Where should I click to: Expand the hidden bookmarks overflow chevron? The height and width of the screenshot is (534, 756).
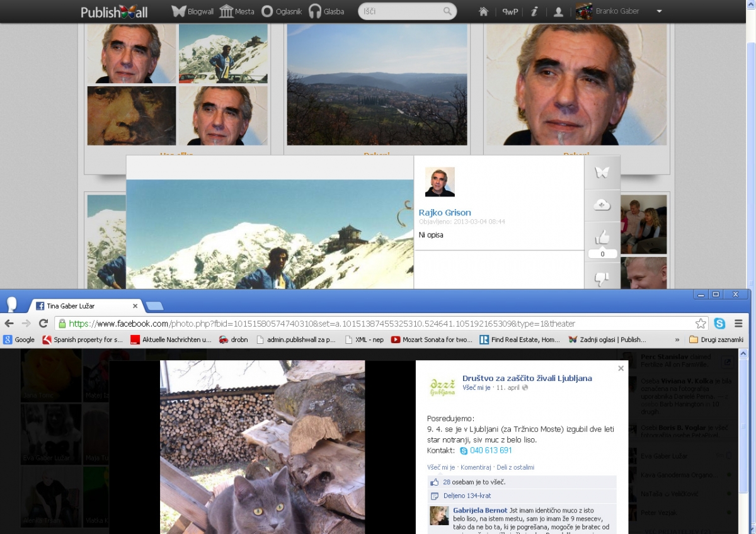click(x=677, y=339)
